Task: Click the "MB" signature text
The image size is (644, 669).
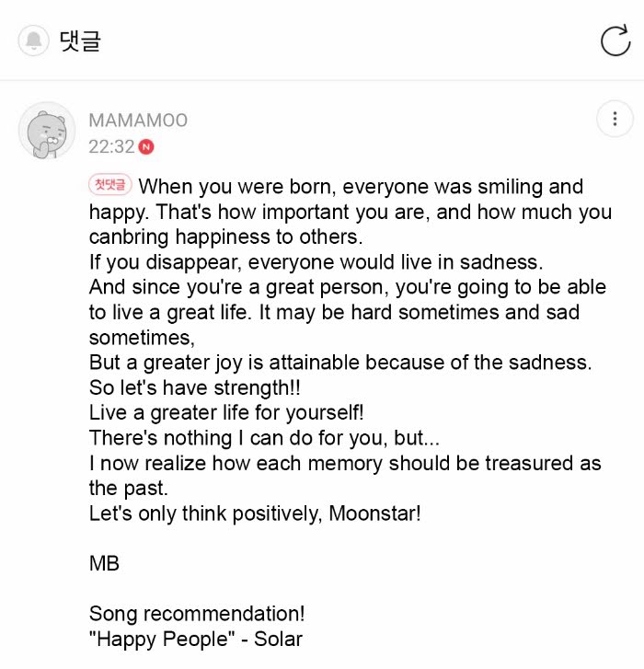Action: [104, 563]
